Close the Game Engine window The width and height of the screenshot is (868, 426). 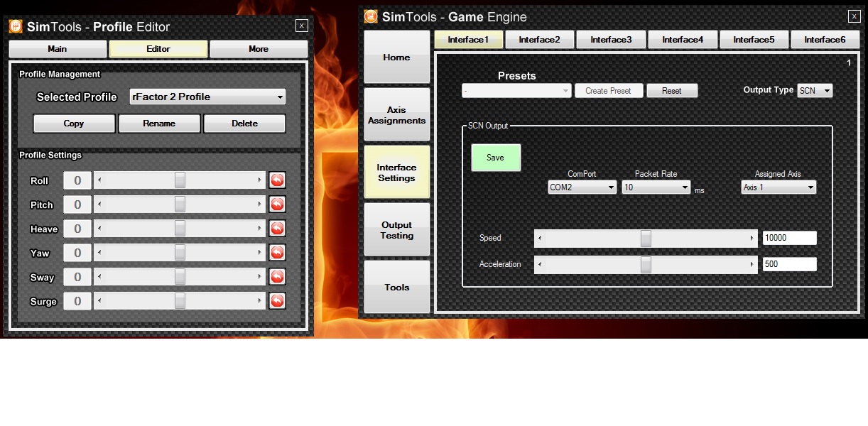click(855, 16)
